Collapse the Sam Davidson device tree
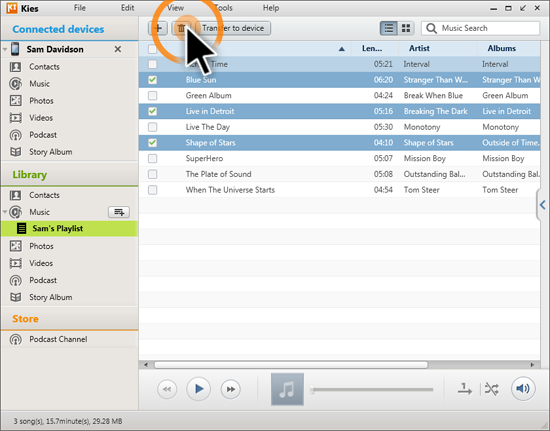 point(5,49)
